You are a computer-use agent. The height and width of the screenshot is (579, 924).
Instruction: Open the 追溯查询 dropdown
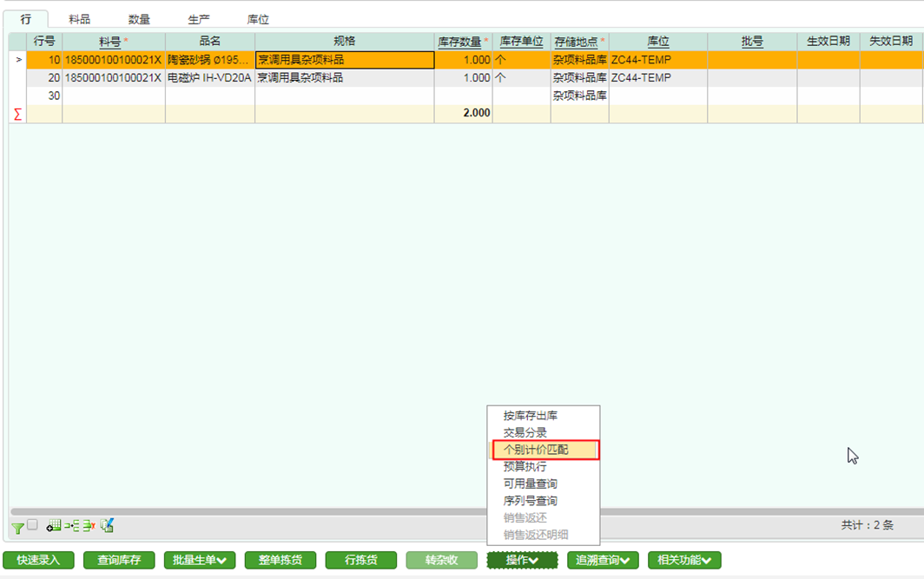tap(603, 560)
